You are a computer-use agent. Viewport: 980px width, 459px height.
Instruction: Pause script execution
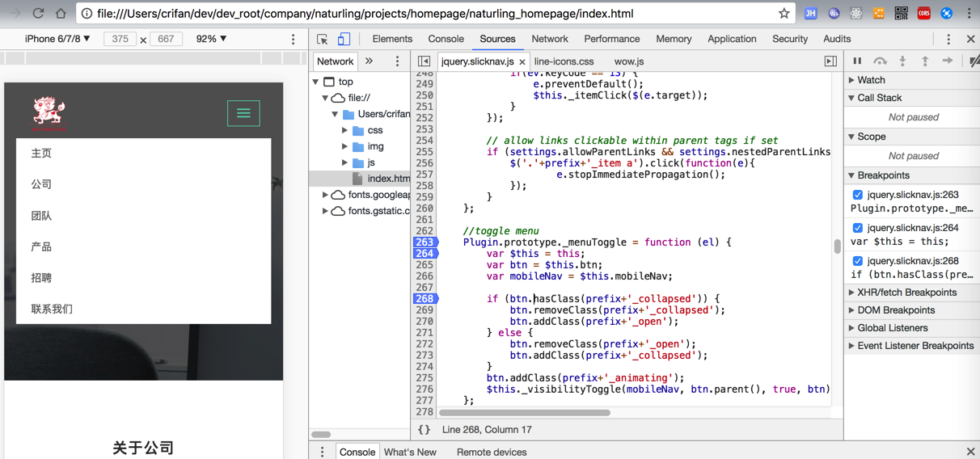pos(857,61)
